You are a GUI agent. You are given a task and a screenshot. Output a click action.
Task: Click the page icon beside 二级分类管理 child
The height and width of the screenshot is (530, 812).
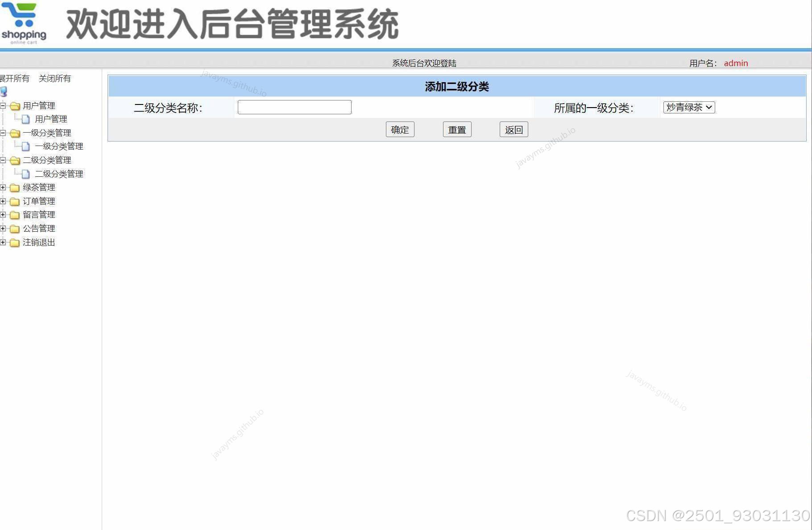coord(26,174)
